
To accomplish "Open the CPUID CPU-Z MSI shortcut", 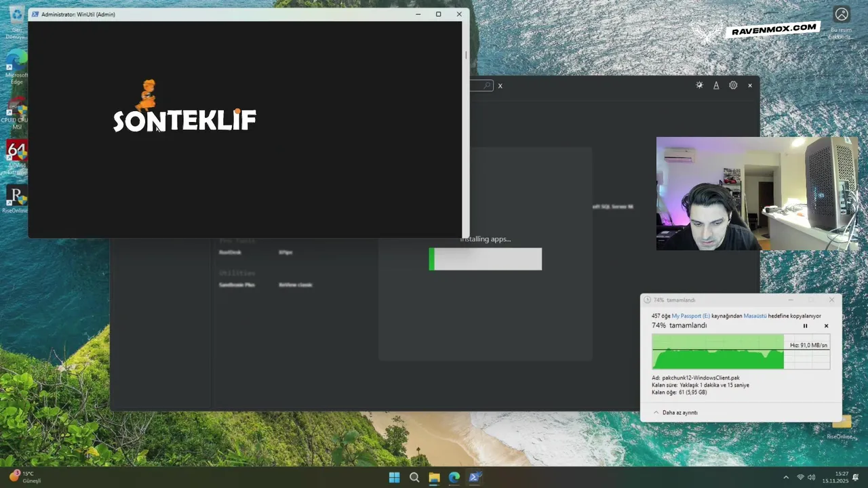I will pyautogui.click(x=16, y=112).
